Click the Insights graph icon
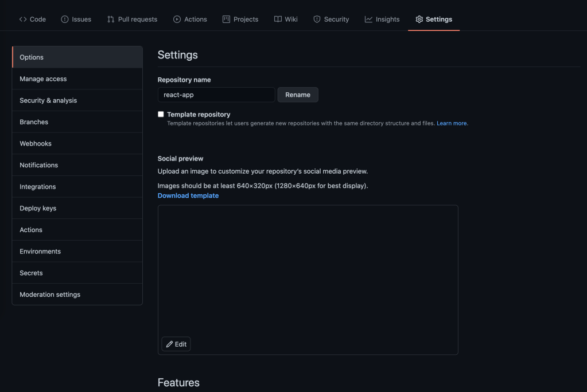This screenshot has height=392, width=587. 368,19
